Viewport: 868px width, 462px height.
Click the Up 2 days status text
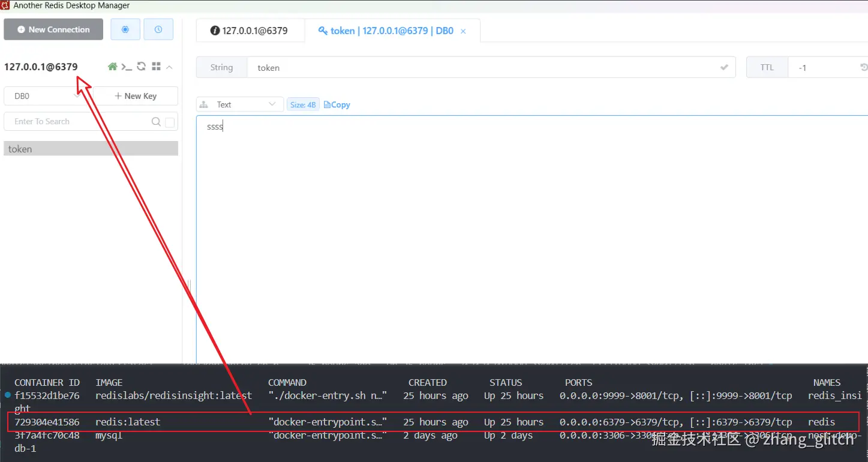tap(509, 436)
